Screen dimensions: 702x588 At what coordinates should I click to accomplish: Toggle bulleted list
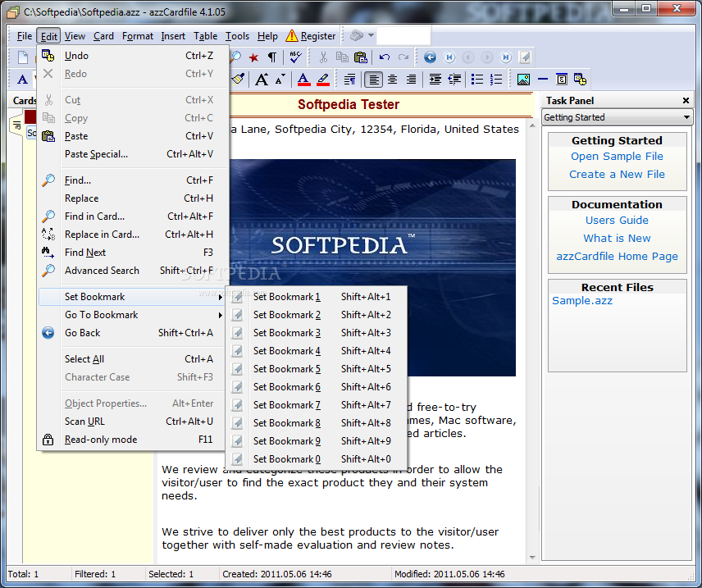(x=477, y=80)
